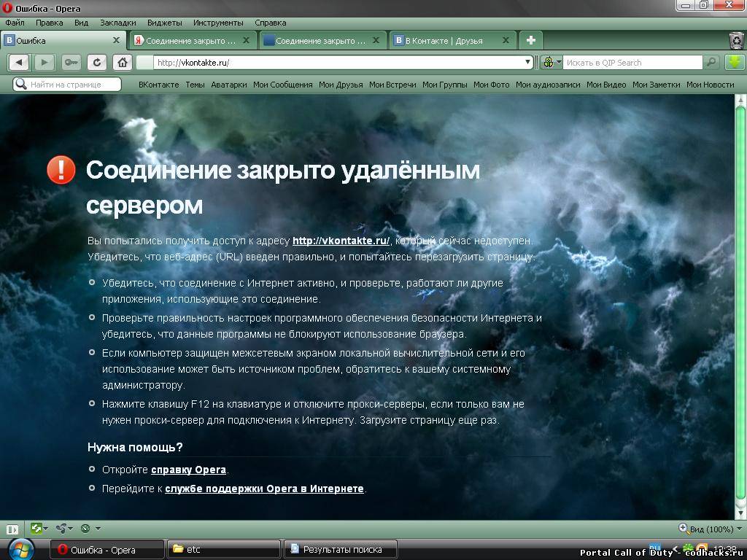The image size is (747, 560).
Task: Toggle the side panel button in status bar
Action: click(x=12, y=529)
